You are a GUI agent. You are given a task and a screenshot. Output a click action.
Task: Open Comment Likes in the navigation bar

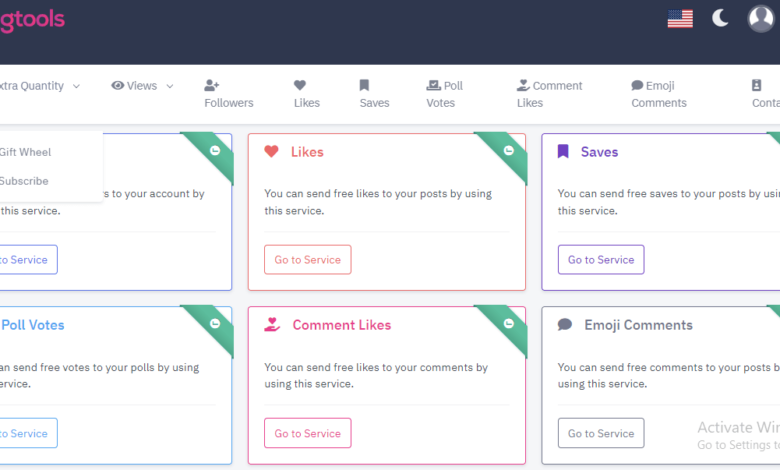click(x=549, y=94)
